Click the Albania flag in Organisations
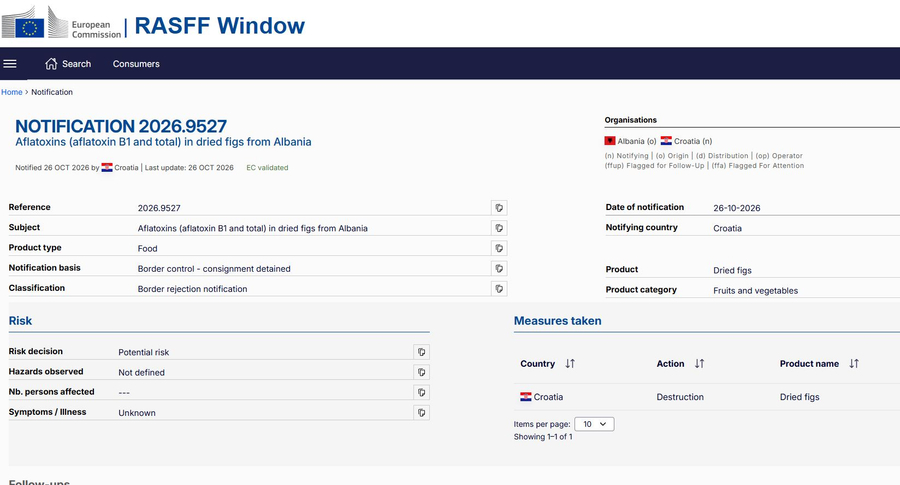 point(610,141)
